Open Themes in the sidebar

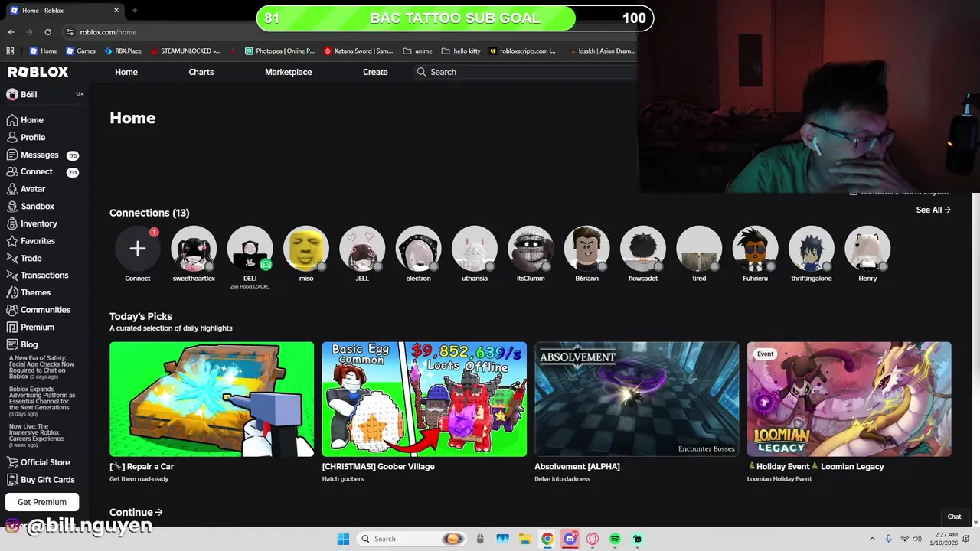[29, 292]
